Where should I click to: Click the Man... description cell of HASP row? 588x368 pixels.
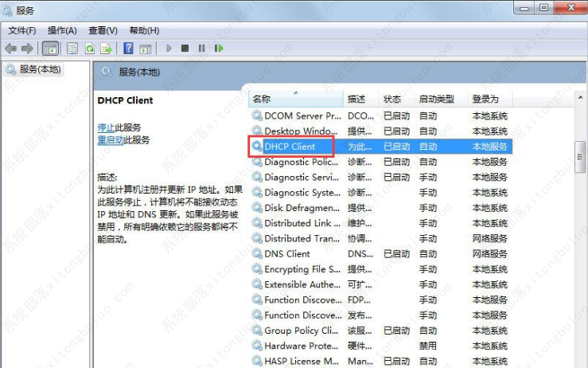point(360,361)
